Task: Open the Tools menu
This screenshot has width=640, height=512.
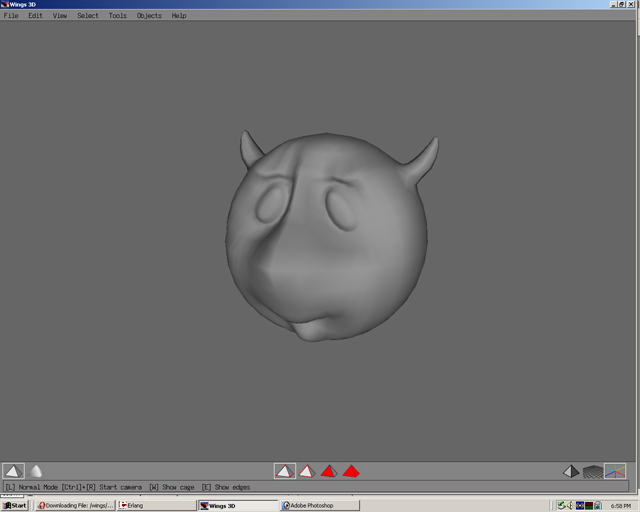Action: (118, 16)
